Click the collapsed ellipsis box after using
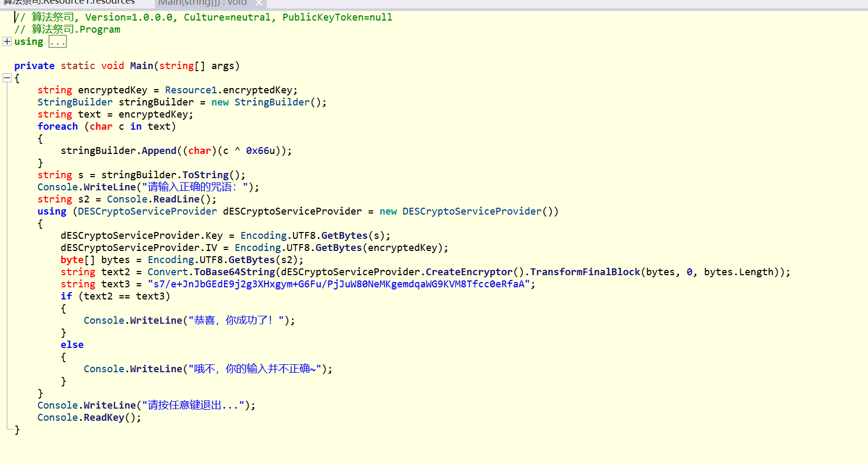868x465 pixels. pos(57,42)
